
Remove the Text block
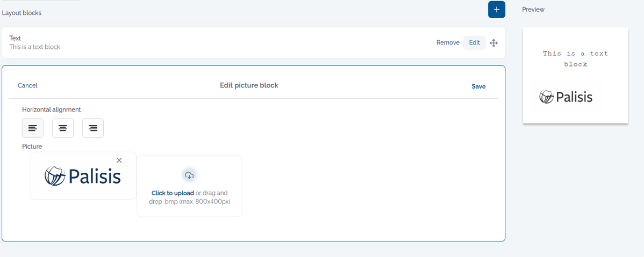click(x=448, y=42)
